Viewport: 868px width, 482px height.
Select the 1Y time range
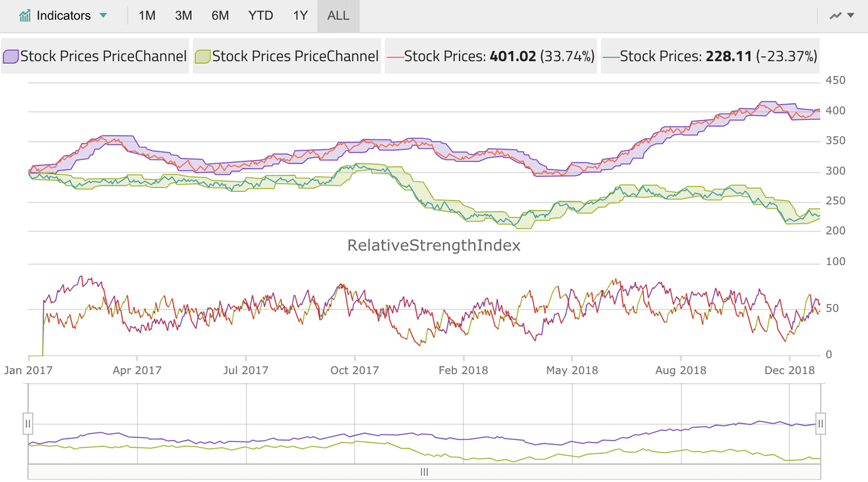(300, 16)
